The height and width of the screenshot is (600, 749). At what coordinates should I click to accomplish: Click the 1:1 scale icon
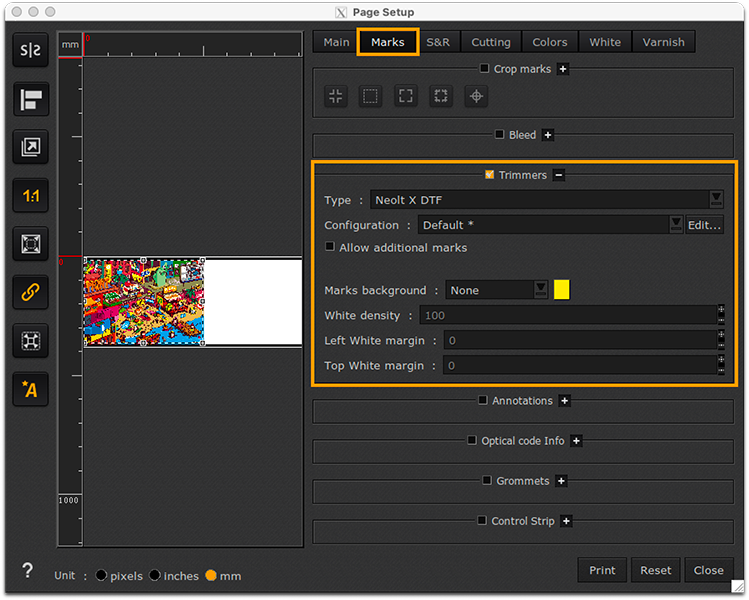click(31, 195)
